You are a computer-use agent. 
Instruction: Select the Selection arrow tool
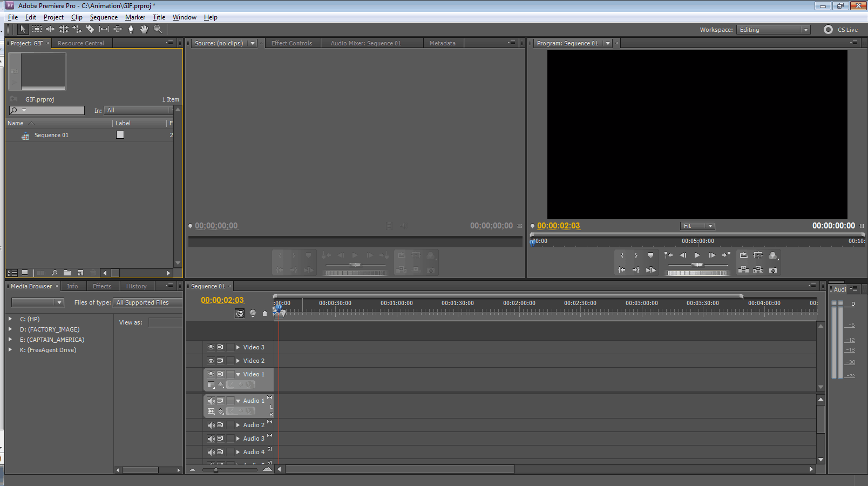[23, 29]
